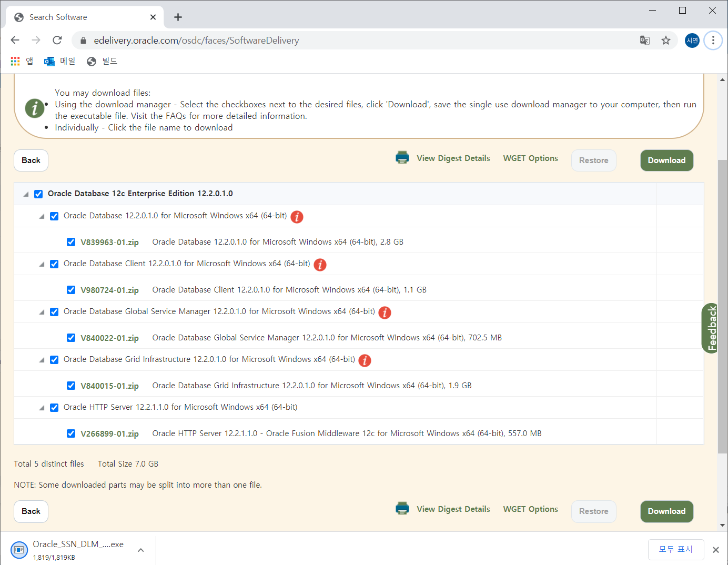Click the info icon beside Global Service Manager
This screenshot has height=565, width=728.
(385, 312)
